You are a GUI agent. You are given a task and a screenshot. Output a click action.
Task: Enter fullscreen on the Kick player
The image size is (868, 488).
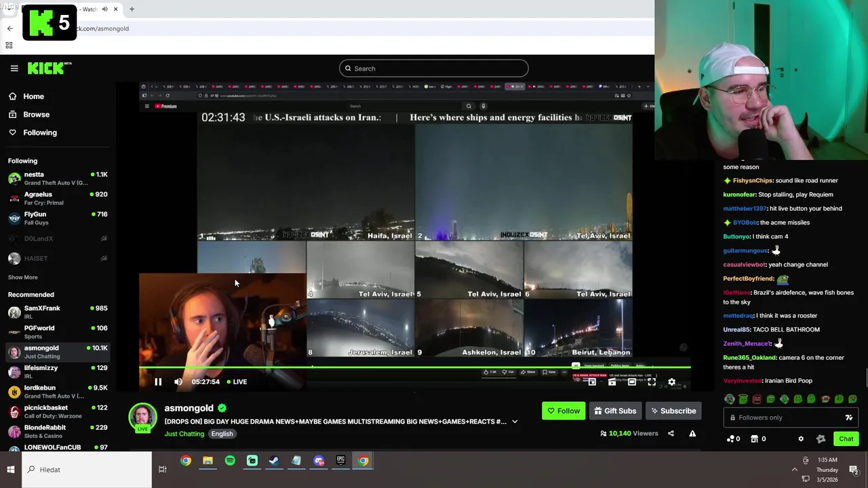coord(652,382)
